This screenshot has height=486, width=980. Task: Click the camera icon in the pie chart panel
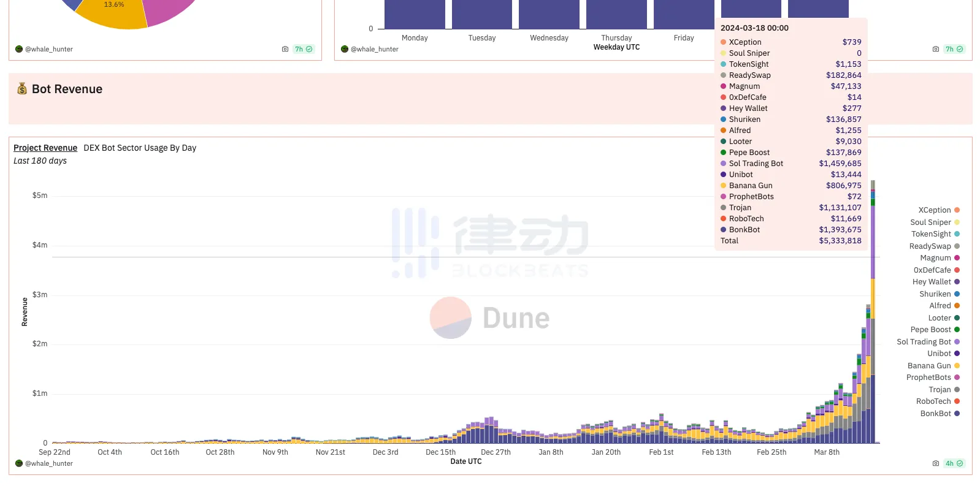[x=285, y=49]
